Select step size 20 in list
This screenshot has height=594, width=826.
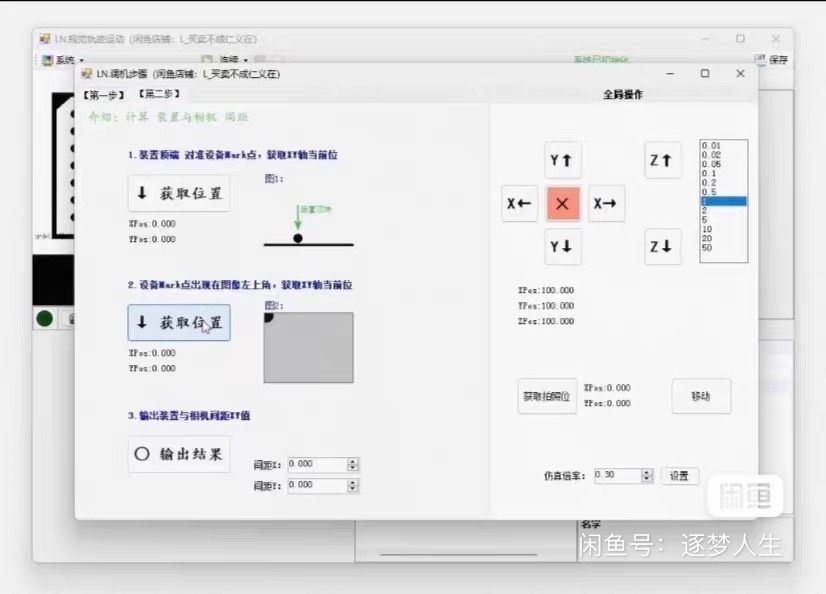723,238
